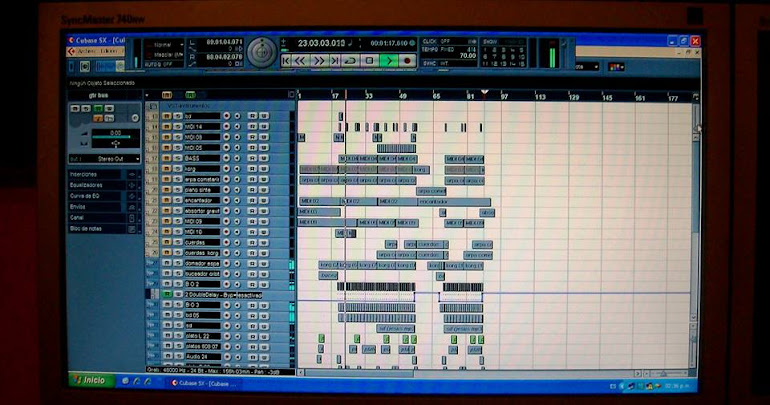Click the Bloc de notas tab icon
Screen dimensions: 770x405
[x=132, y=229]
